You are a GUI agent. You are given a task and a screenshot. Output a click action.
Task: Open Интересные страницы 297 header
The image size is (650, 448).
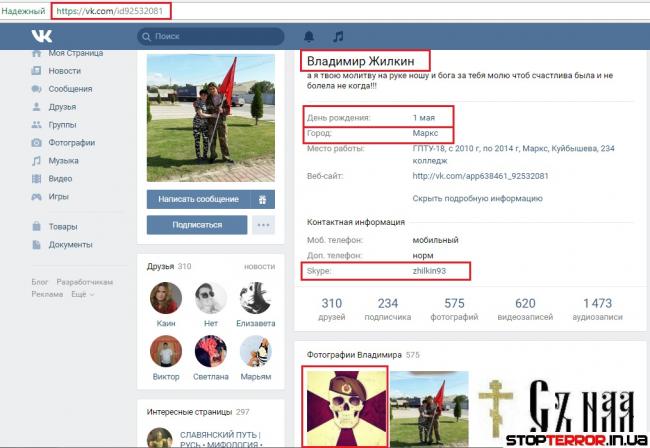(x=198, y=412)
